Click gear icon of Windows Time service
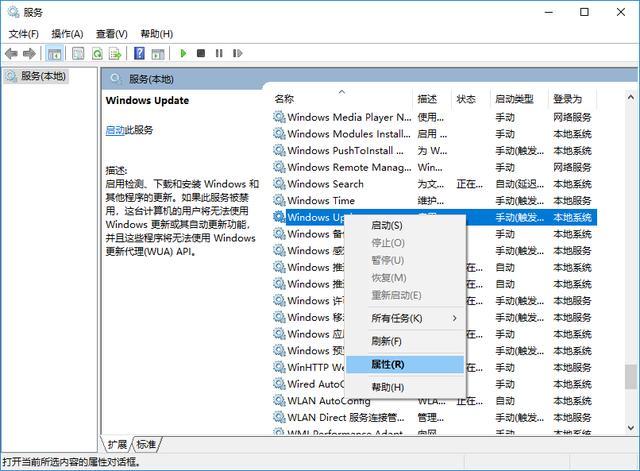The height and width of the screenshot is (471, 640). coord(279,200)
